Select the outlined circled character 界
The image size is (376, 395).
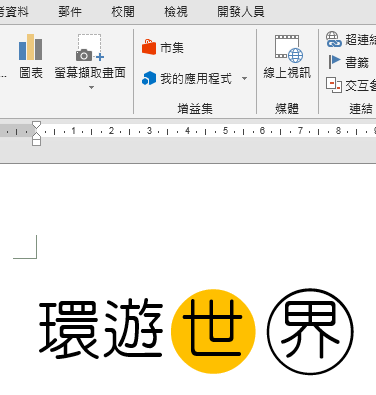coord(310,331)
